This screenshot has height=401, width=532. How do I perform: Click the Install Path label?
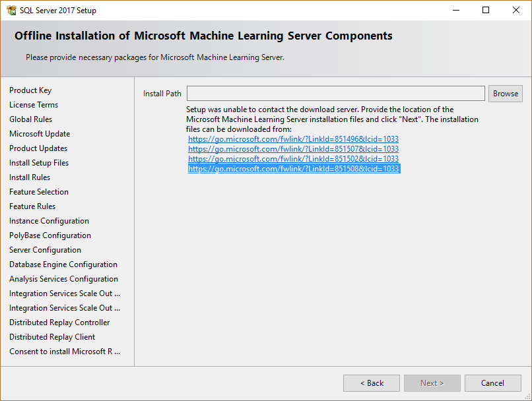click(162, 94)
